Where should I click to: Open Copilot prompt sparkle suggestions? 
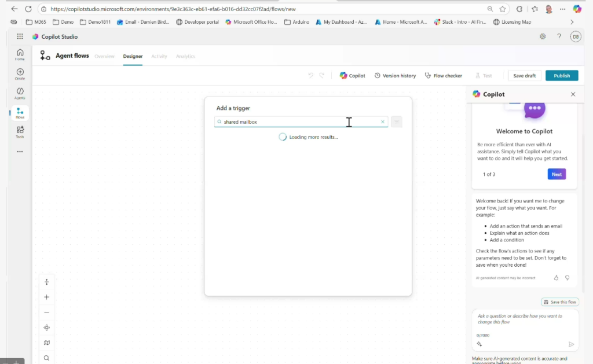479,344
